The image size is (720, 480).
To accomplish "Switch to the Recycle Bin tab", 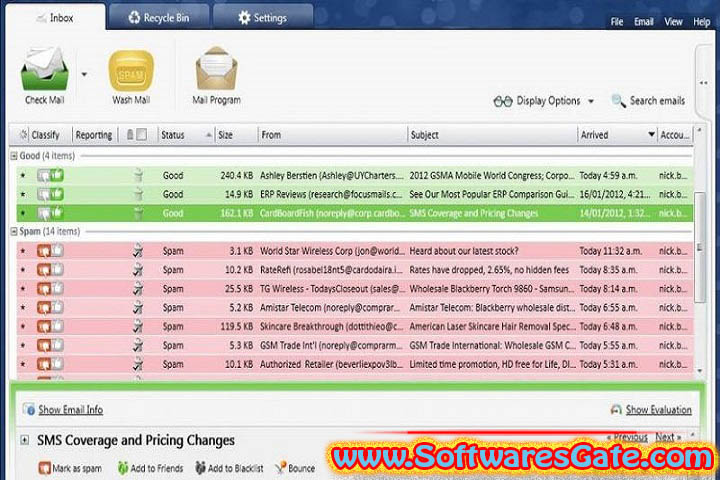I will click(159, 18).
